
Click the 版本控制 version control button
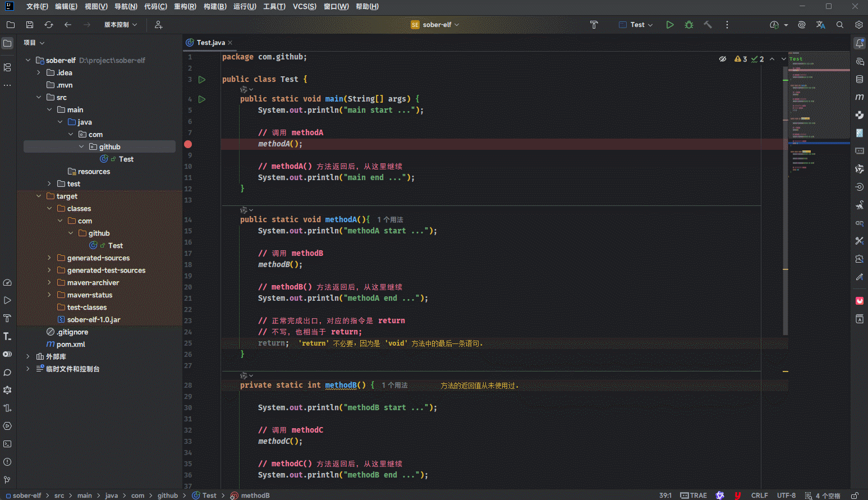coord(120,25)
